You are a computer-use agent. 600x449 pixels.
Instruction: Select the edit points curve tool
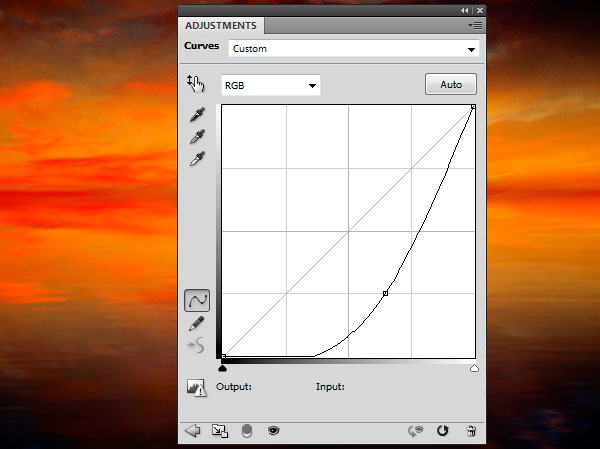coord(197,300)
